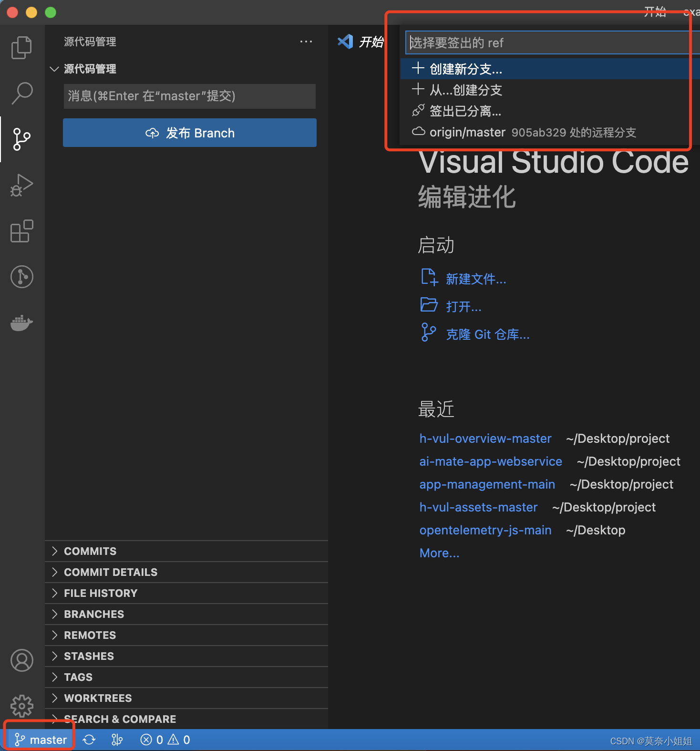Viewport: 700px width, 751px height.
Task: Choose 签出已分离... in the ref picker
Action: pyautogui.click(x=550, y=111)
